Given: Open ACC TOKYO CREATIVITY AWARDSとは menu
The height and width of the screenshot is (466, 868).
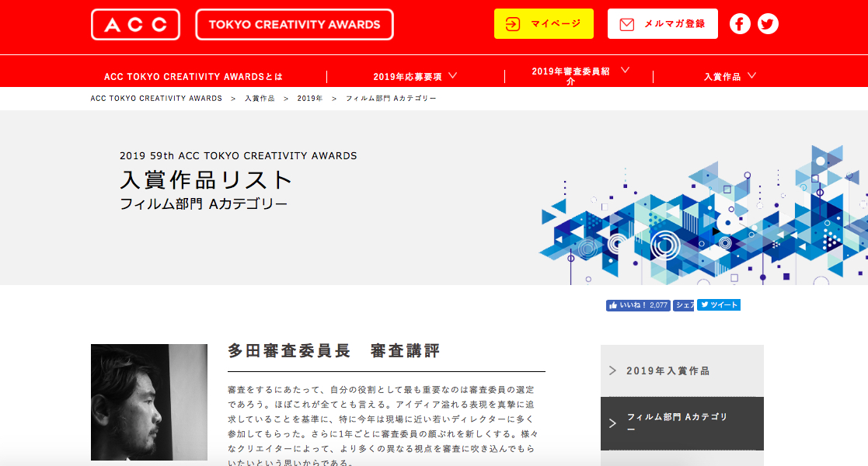Looking at the screenshot, I should coord(193,77).
